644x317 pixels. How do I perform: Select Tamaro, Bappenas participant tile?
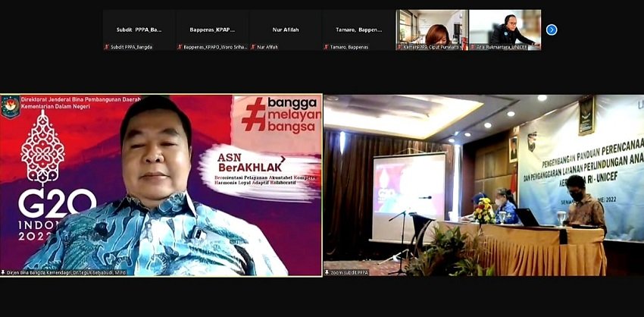coord(358,30)
